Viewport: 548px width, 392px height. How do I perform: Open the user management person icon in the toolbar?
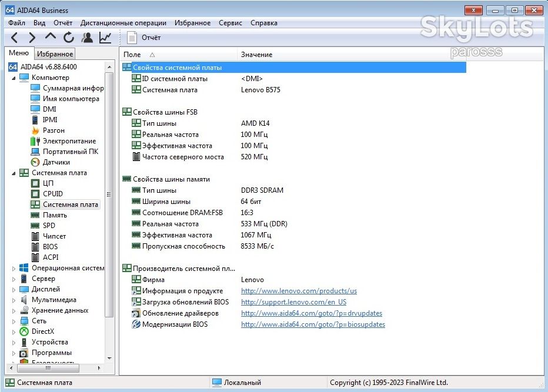pos(87,38)
